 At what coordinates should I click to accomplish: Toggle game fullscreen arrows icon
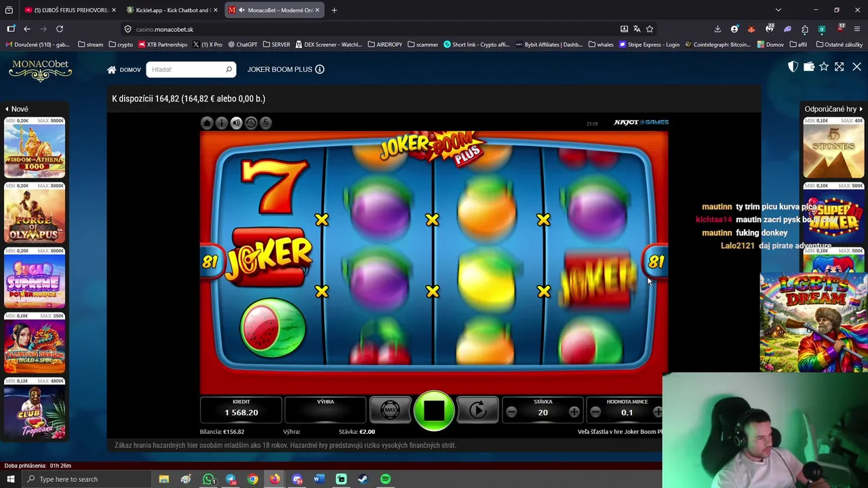click(x=840, y=66)
